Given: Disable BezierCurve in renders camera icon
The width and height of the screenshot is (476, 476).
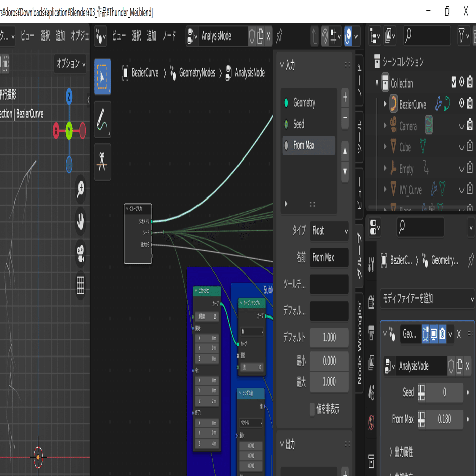Looking at the screenshot, I should pos(470,103).
